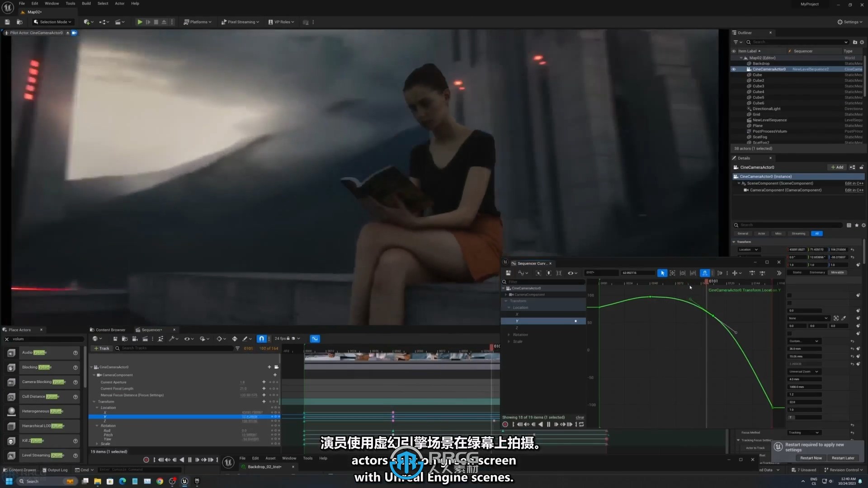Click the Add component button in Details
Viewport: 868px width, 488px height.
(x=837, y=167)
